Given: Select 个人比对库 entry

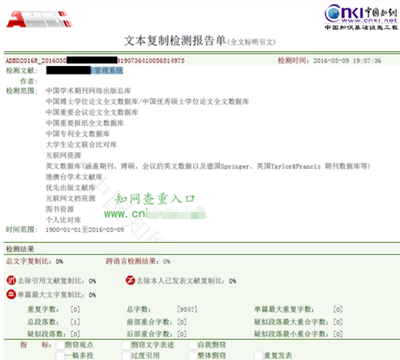Looking at the screenshot, I should click(63, 220).
